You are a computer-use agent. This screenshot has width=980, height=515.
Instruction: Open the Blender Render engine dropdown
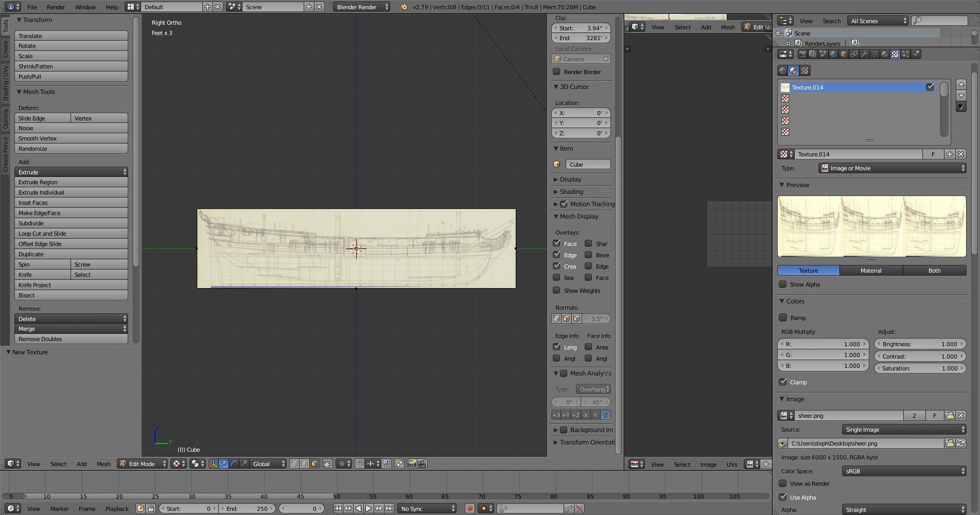pyautogui.click(x=361, y=7)
